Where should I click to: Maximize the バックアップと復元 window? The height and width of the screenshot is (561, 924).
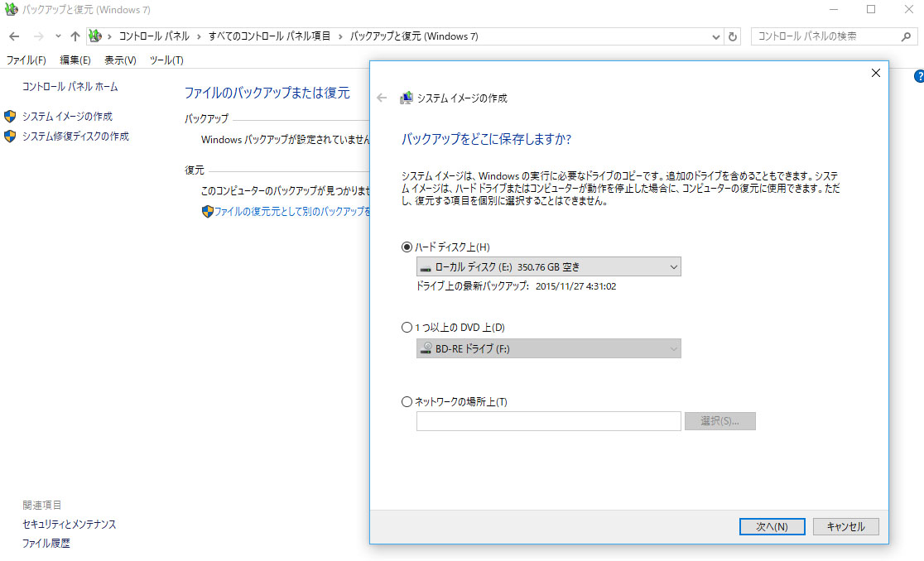point(871,9)
